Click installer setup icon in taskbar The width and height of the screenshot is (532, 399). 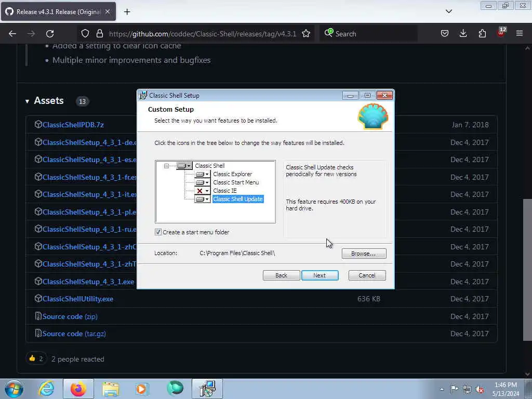coord(207,389)
